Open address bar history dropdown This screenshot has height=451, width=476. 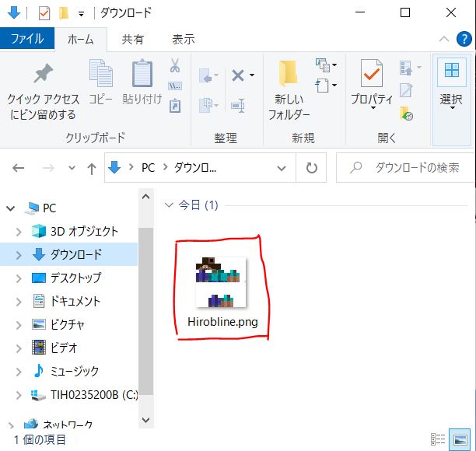(282, 168)
